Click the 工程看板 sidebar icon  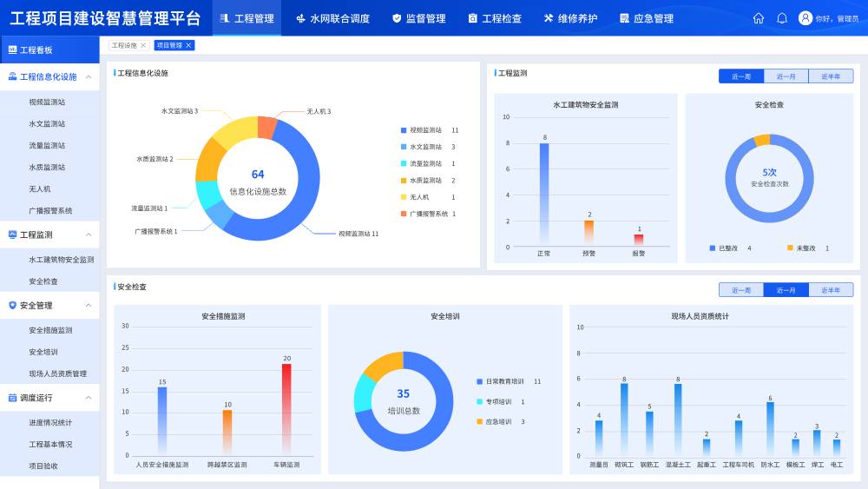point(12,50)
